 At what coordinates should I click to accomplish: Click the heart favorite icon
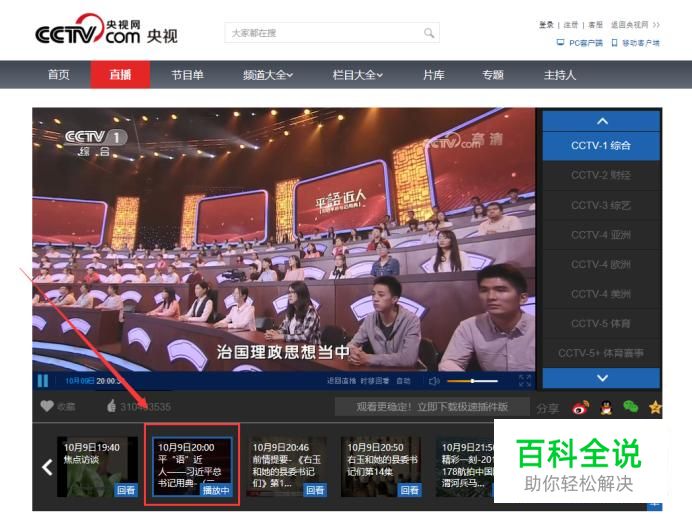coord(47,406)
